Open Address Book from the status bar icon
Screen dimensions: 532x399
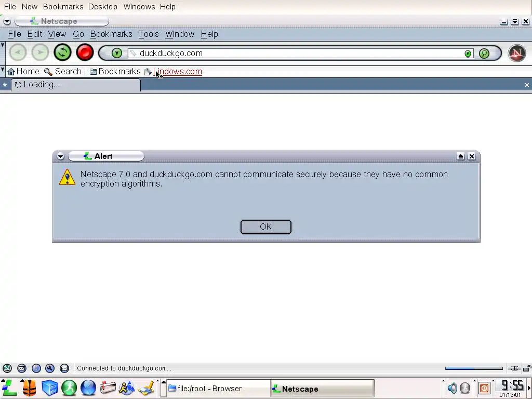pos(64,368)
